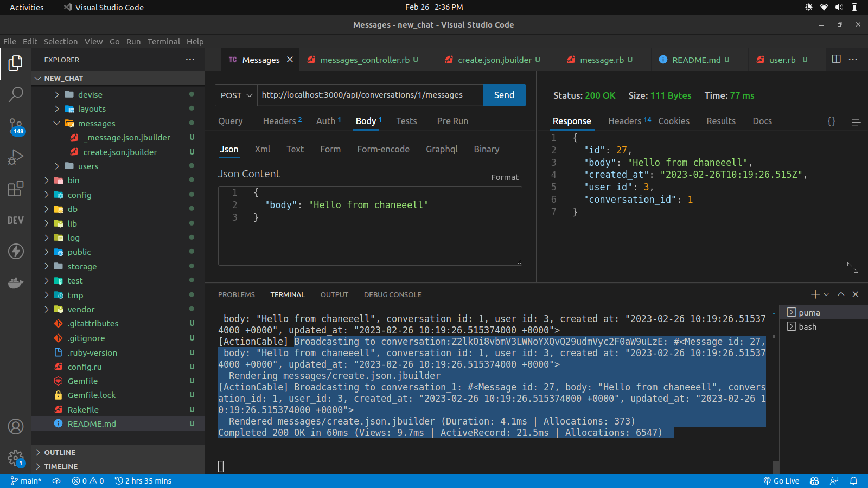Open the system volume indicator
This screenshot has height=488, width=868.
tap(839, 7)
